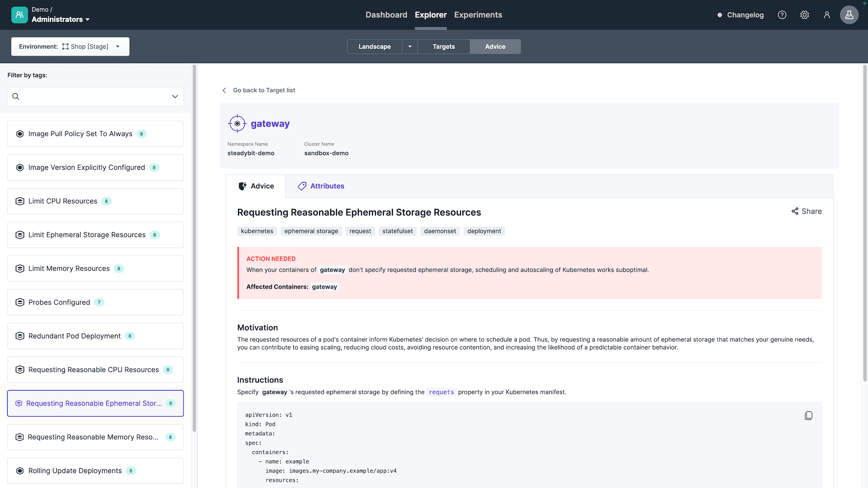Open the Environment Shop [Stage] dropdown
The height and width of the screenshot is (488, 868).
point(70,47)
